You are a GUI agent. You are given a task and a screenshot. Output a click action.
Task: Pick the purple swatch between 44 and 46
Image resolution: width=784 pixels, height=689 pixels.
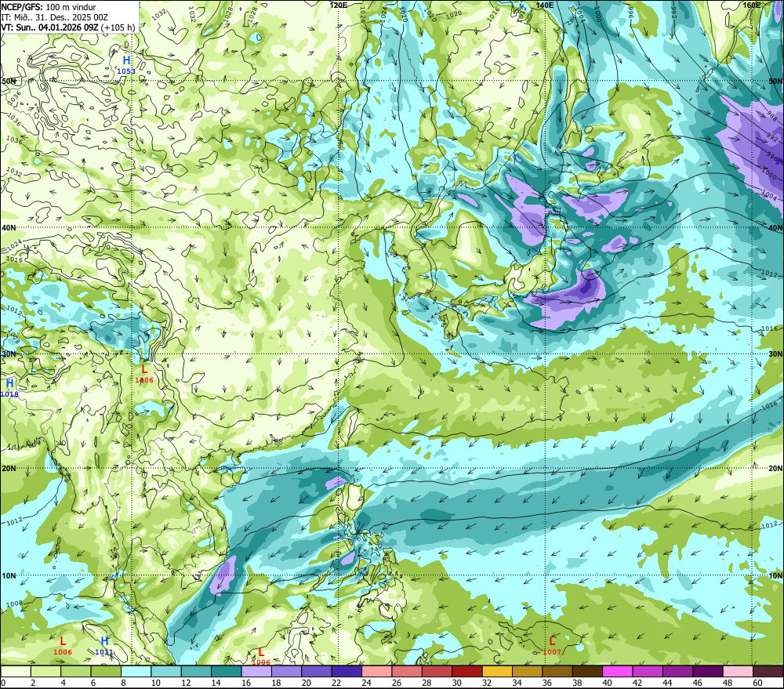(x=677, y=671)
